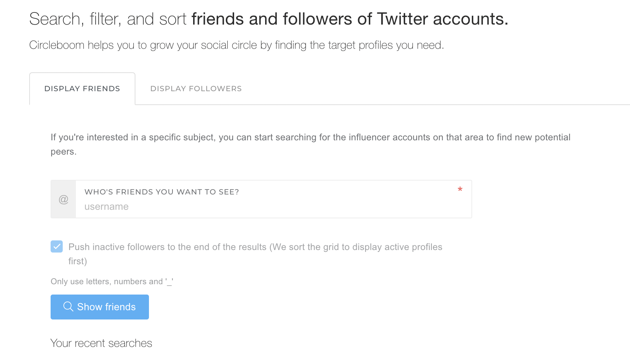The width and height of the screenshot is (630, 364).
Task: Uncheck Push inactive followers checkbox
Action: coord(57,246)
